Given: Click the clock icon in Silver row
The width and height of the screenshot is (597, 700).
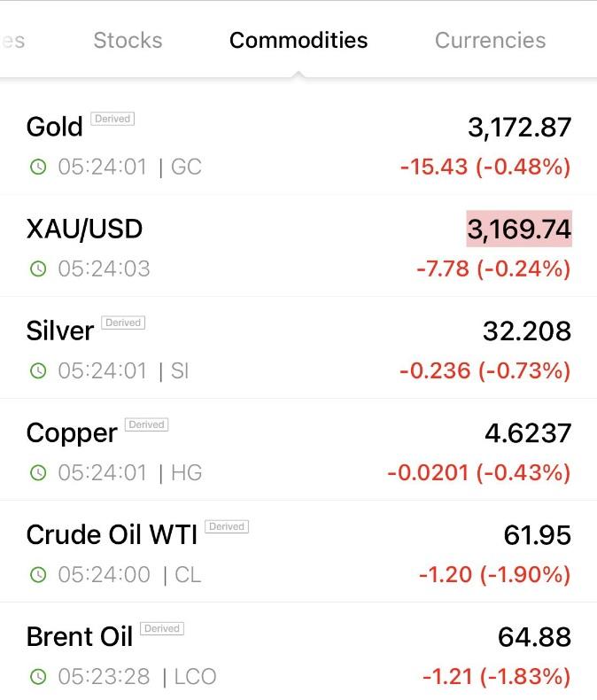Looking at the screenshot, I should (x=38, y=370).
